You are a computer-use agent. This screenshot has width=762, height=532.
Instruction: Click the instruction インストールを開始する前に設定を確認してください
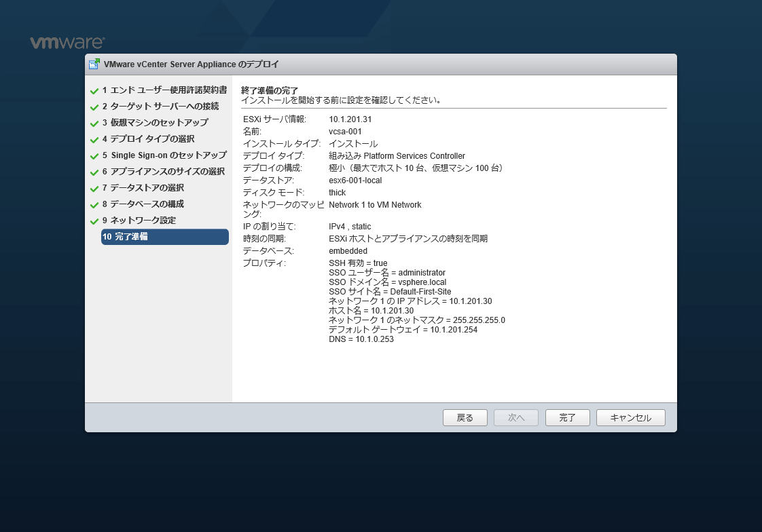pyautogui.click(x=341, y=100)
